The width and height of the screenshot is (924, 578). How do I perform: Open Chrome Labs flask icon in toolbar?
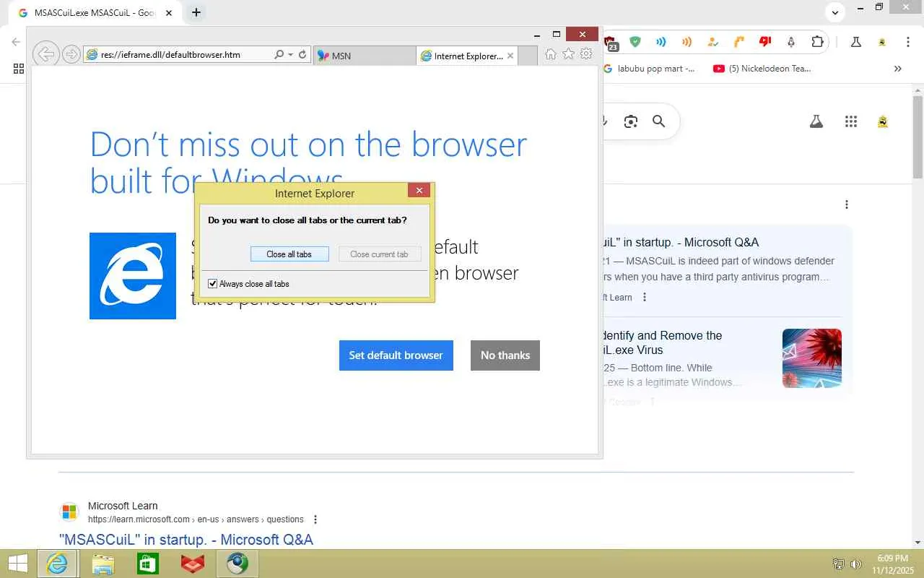point(856,42)
